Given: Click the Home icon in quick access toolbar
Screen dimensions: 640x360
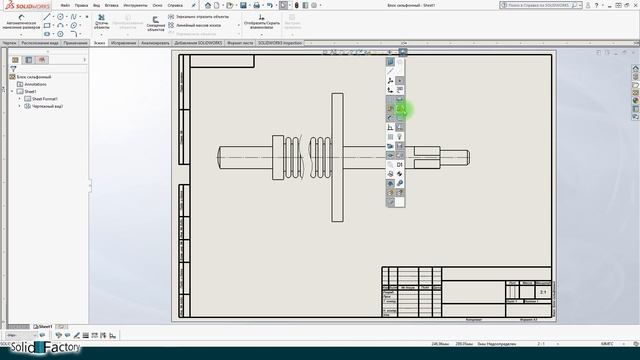Looking at the screenshot, I should (208, 5).
